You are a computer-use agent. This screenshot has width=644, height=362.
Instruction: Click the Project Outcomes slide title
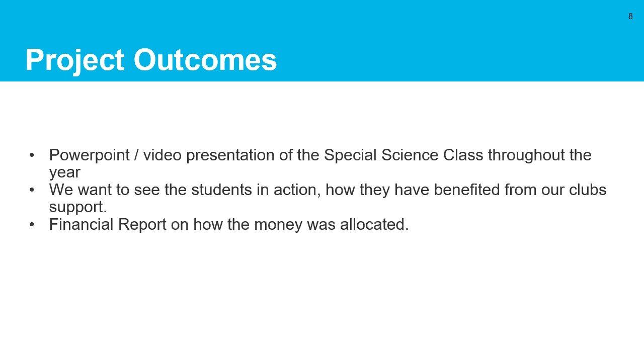pyautogui.click(x=151, y=60)
